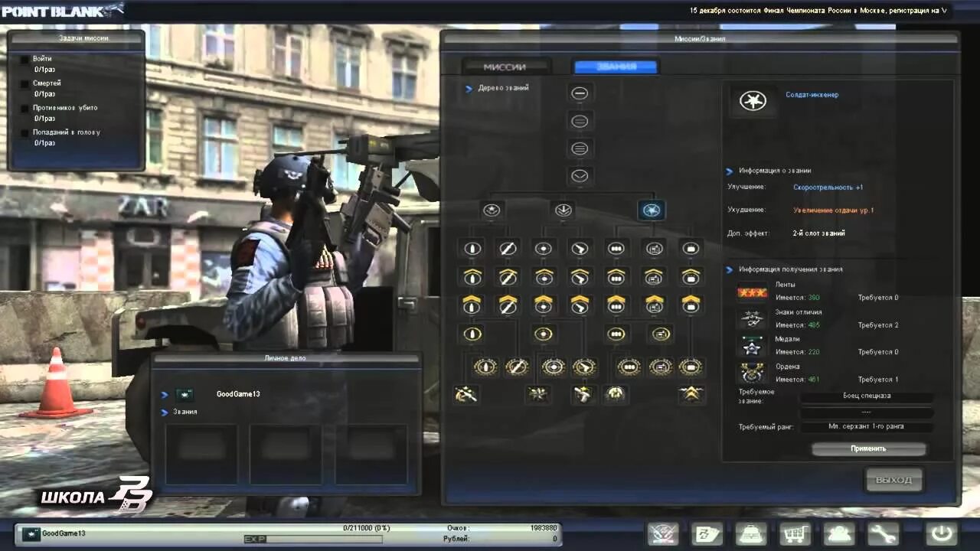Image resolution: width=980 pixels, height=551 pixels.
Task: Click the Задачи миссии panel title
Action: (x=83, y=37)
